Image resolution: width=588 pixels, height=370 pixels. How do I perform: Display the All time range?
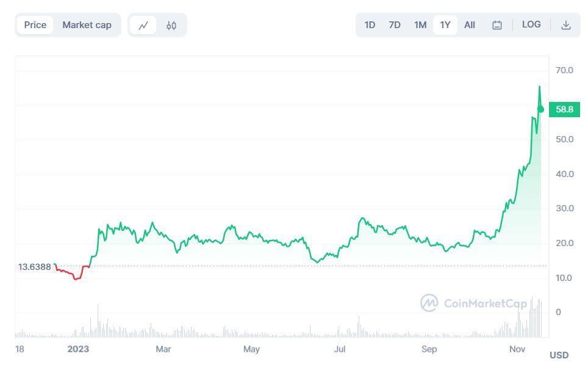click(x=470, y=25)
